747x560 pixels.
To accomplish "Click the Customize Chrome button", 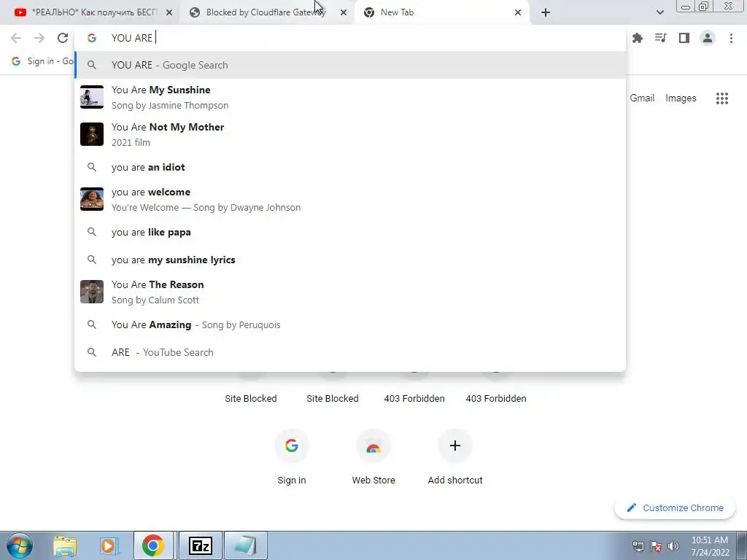I will [675, 507].
